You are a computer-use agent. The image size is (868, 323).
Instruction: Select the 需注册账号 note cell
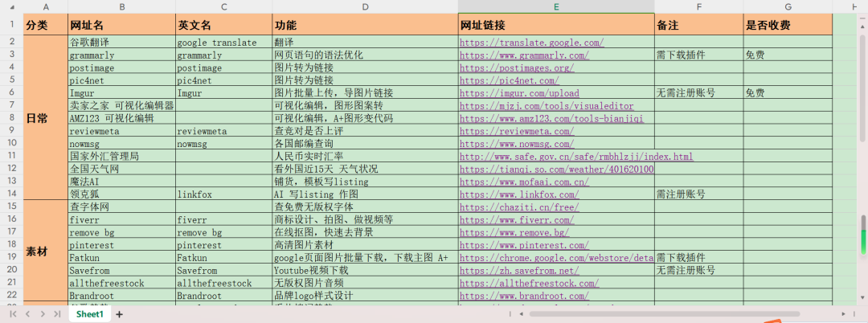pyautogui.click(x=699, y=194)
